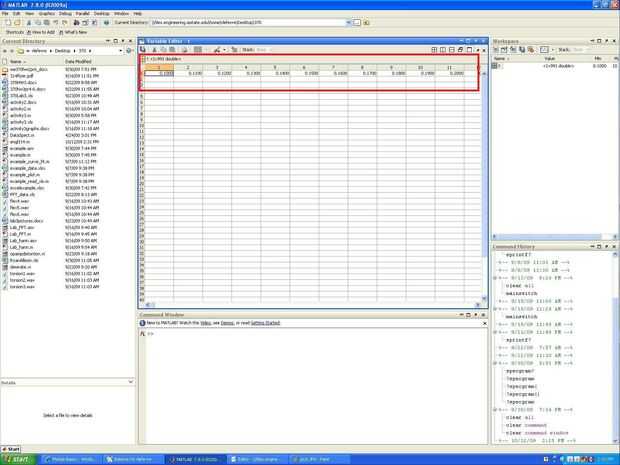Click the Current Directory path text field

[x=248, y=23]
